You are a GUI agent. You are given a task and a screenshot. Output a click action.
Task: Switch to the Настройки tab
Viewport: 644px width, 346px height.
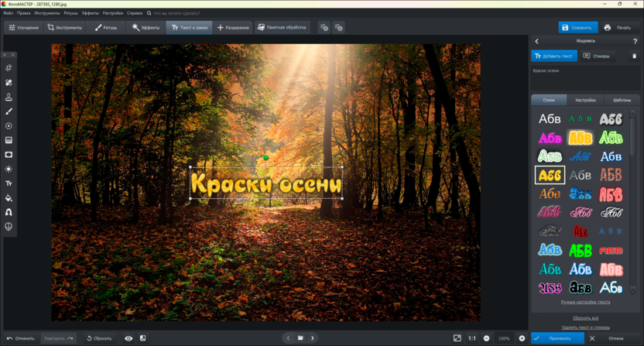coord(585,100)
